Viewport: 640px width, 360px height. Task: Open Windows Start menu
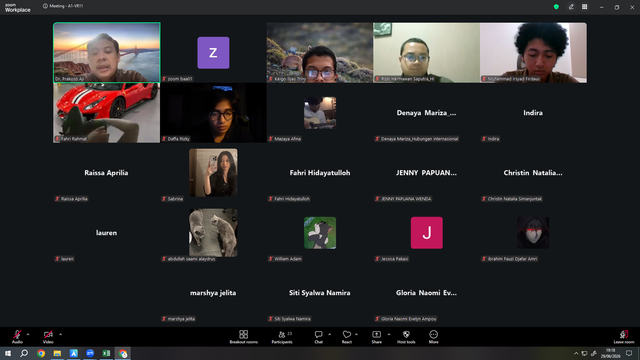tap(8, 353)
